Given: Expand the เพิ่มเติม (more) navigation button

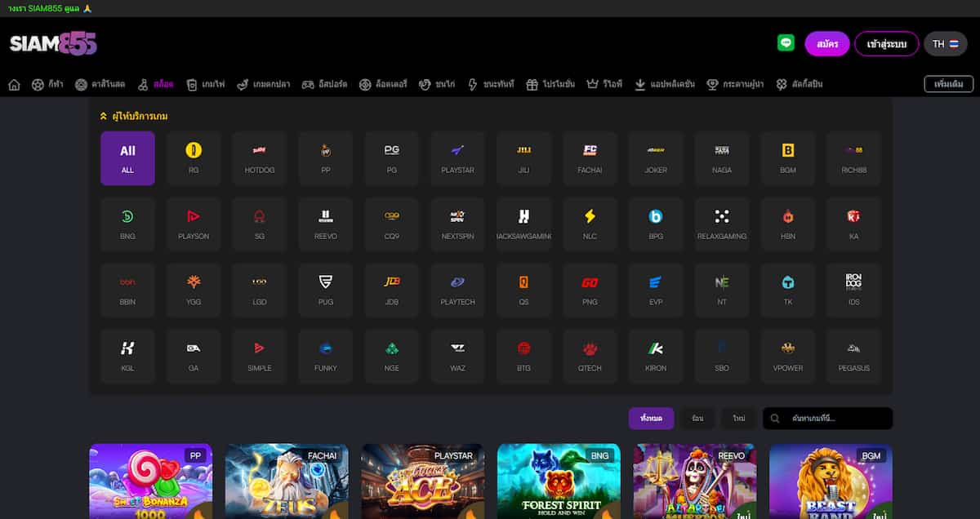Looking at the screenshot, I should tap(949, 84).
